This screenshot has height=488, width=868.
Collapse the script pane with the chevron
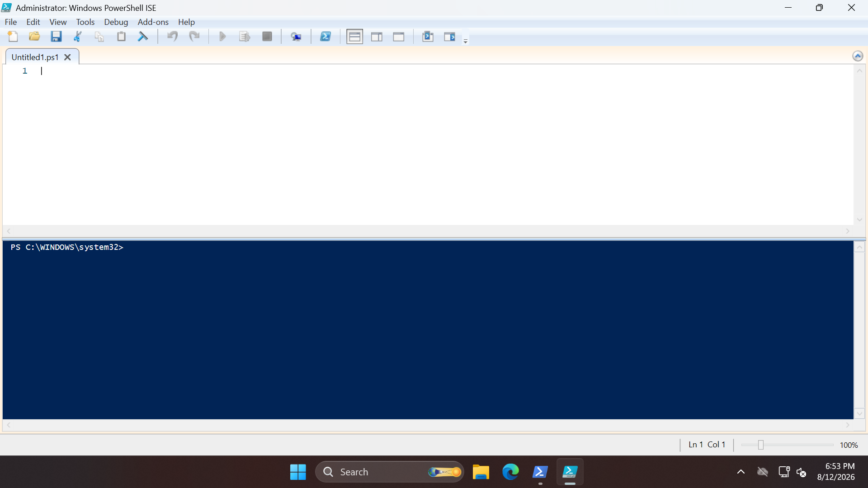click(x=858, y=56)
